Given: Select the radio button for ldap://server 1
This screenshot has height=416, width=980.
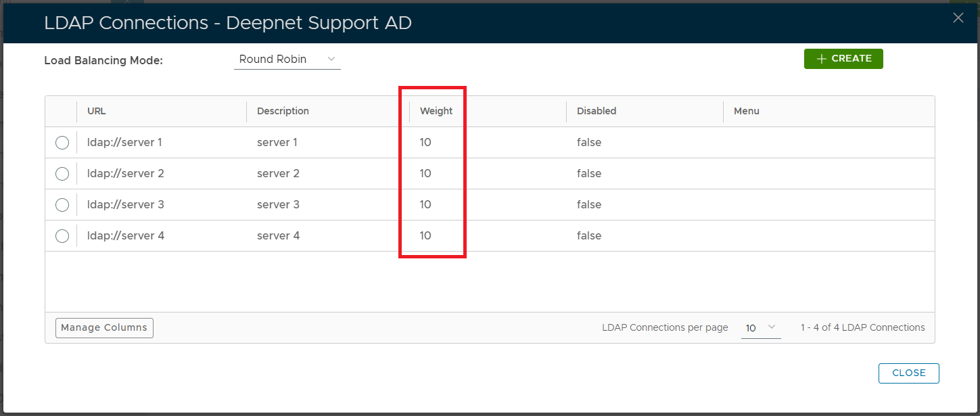Looking at the screenshot, I should click(x=62, y=143).
